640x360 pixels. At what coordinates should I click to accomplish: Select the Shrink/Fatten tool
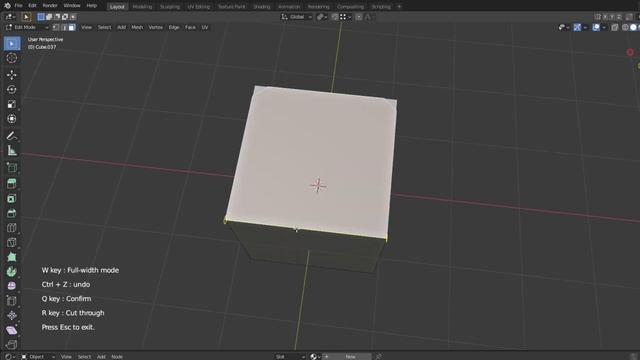click(x=12, y=316)
